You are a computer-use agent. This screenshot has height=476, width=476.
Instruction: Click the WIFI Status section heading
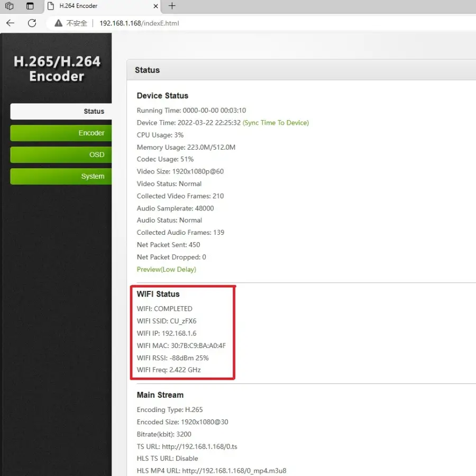coord(158,294)
